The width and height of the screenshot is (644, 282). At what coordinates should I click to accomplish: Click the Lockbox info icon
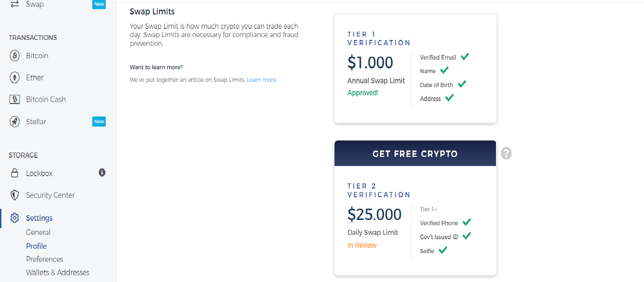tap(102, 172)
